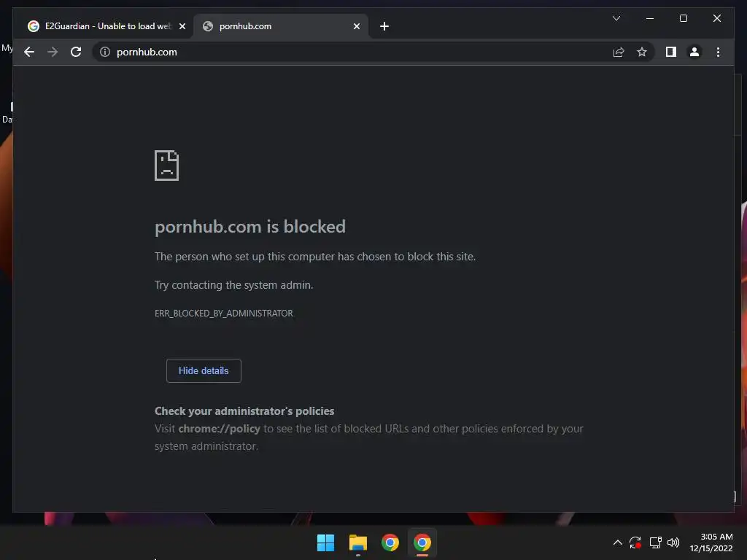The height and width of the screenshot is (560, 747).
Task: Close the E2Guardian tab
Action: [182, 26]
